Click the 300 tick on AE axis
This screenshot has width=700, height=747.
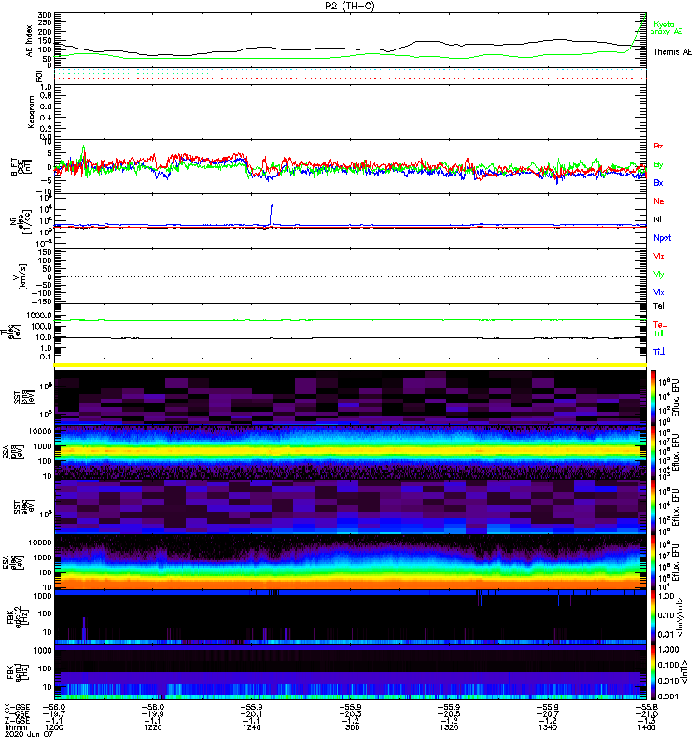[45, 15]
